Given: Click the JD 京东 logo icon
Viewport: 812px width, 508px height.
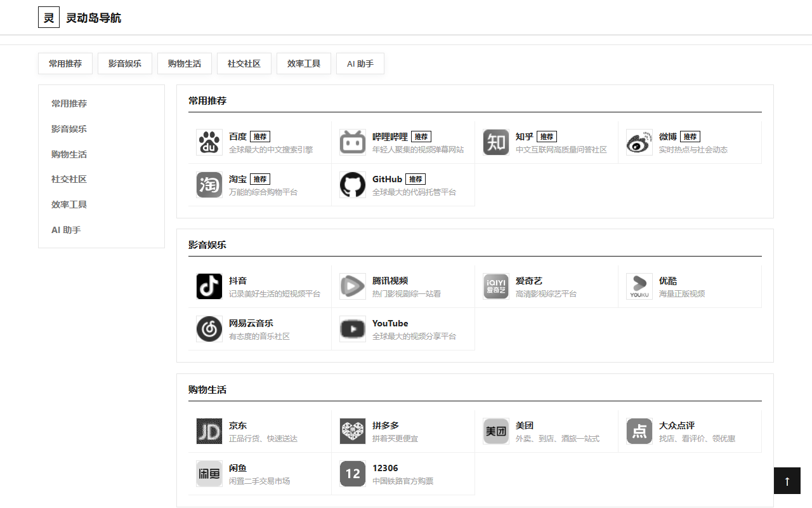Looking at the screenshot, I should click(x=209, y=431).
